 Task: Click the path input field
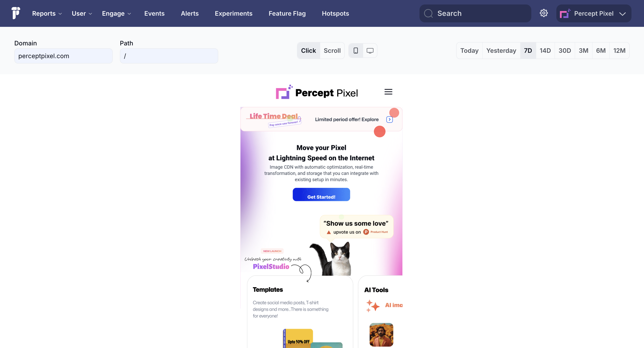[x=169, y=56]
